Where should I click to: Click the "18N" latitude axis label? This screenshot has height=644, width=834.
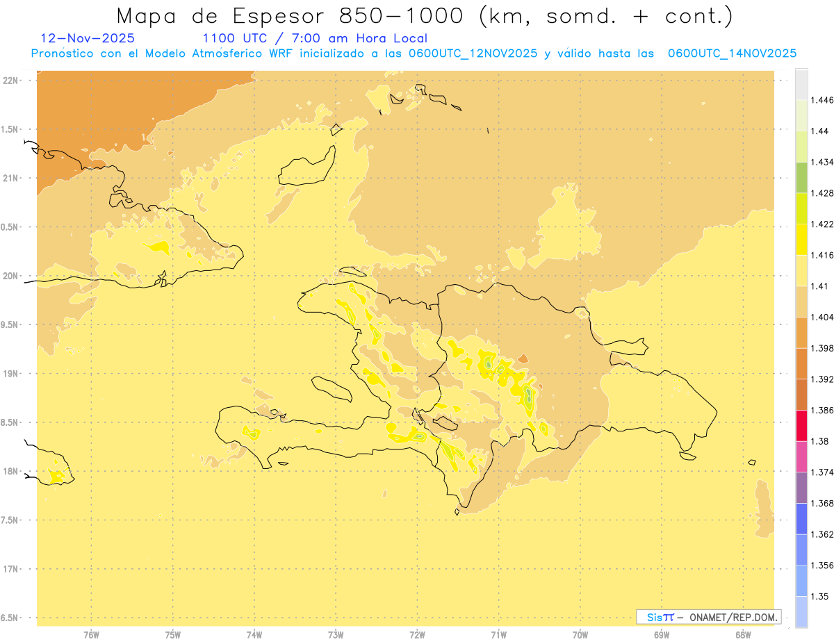(12, 471)
